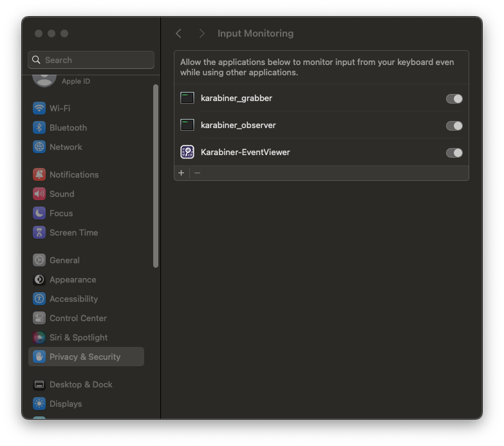Click the karabiner_observer terminal icon

click(187, 125)
